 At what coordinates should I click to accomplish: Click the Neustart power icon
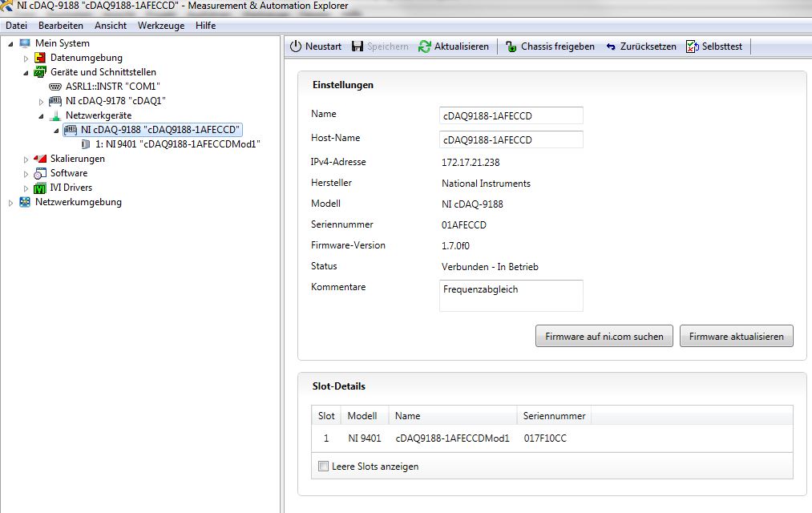pos(296,46)
